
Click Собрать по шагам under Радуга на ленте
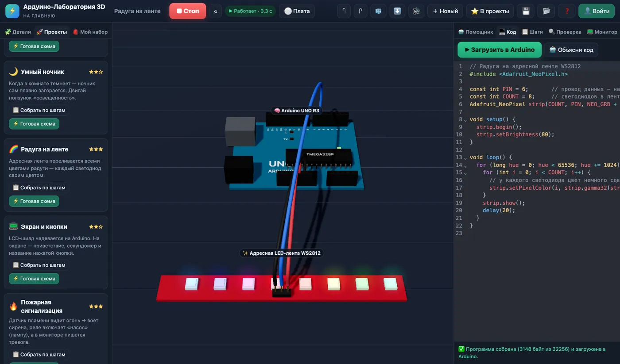pos(39,188)
